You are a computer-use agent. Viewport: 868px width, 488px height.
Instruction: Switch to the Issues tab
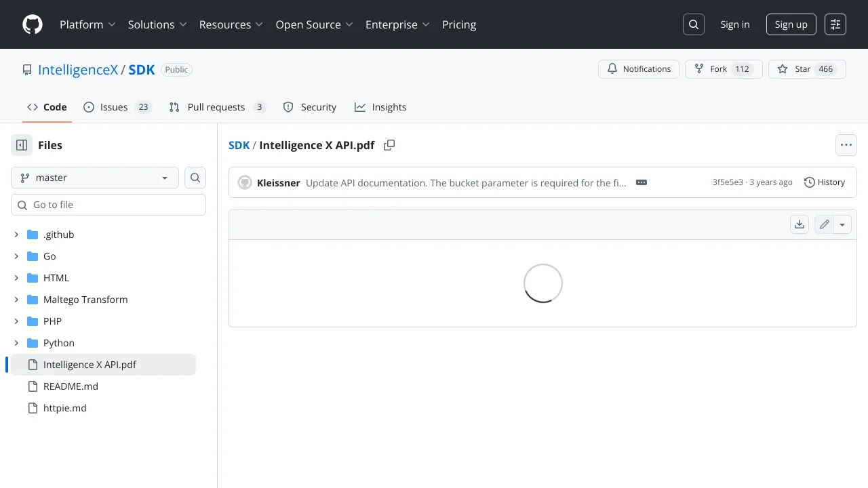118,107
